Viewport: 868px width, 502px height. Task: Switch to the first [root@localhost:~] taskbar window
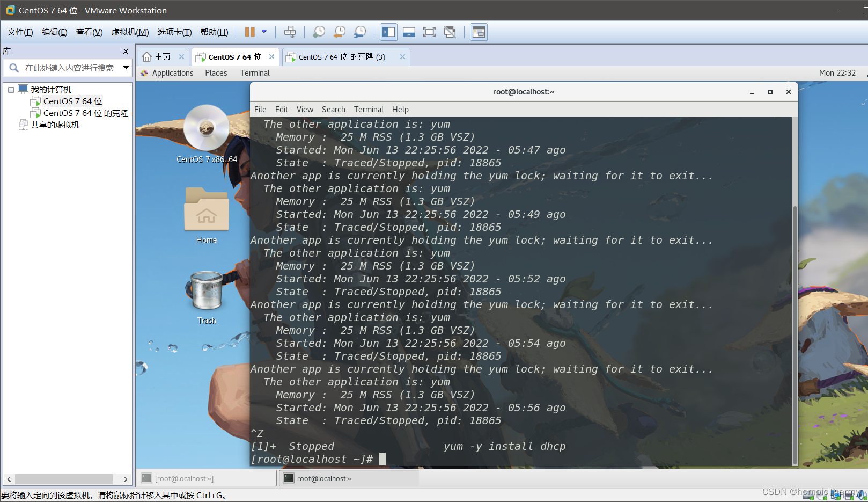pos(207,478)
